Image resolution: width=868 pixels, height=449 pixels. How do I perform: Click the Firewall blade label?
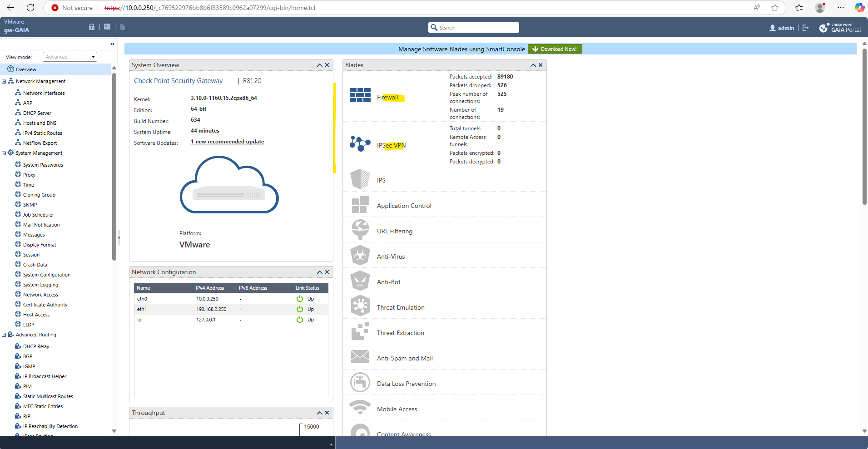387,98
